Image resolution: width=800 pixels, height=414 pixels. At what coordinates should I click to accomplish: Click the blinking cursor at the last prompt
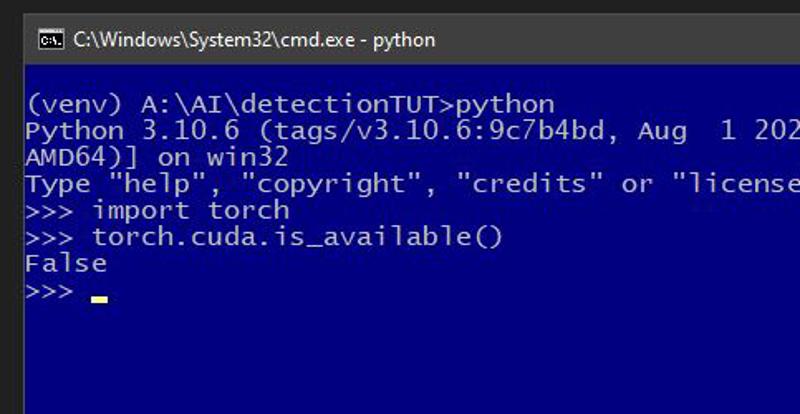tap(99, 300)
